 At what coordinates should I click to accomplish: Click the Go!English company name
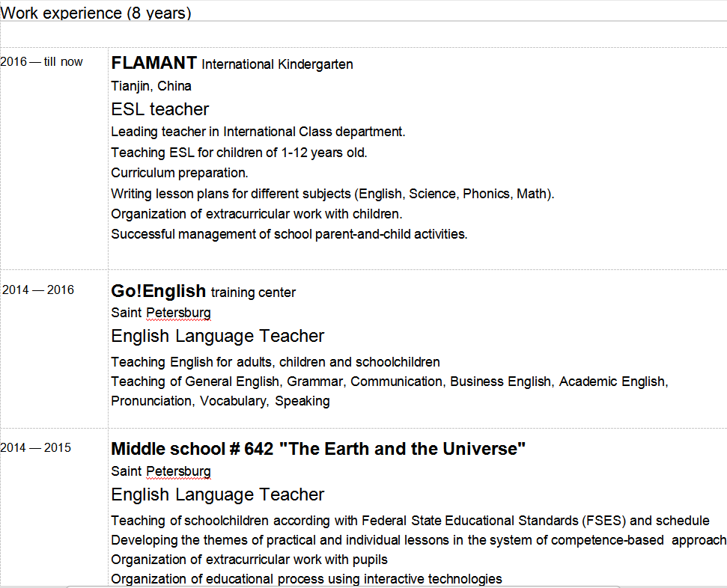158,291
